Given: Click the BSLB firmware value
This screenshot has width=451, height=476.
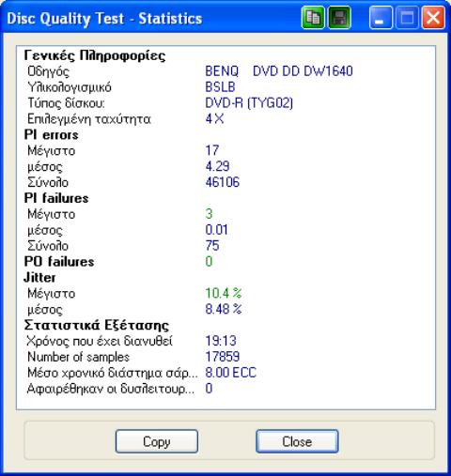Looking at the screenshot, I should [x=220, y=87].
